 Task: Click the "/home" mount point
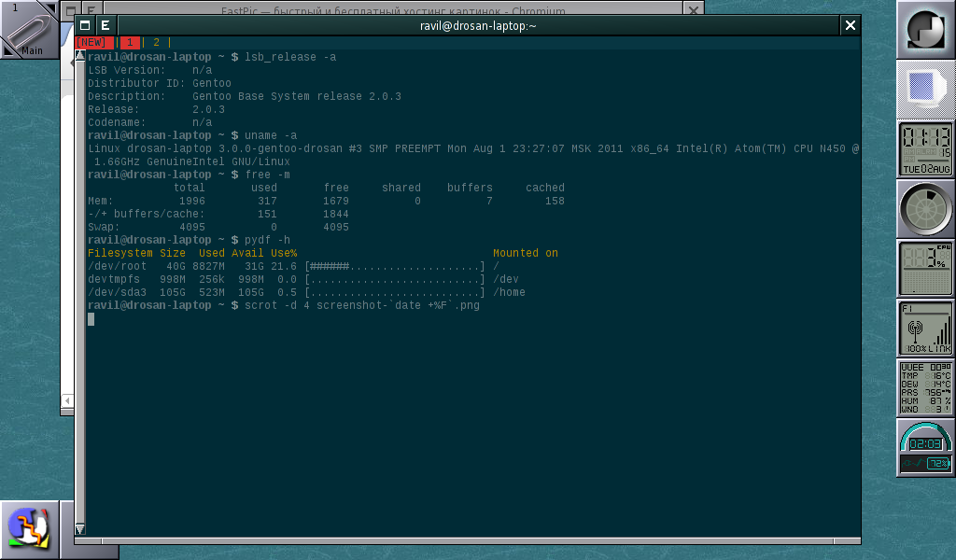coord(509,292)
